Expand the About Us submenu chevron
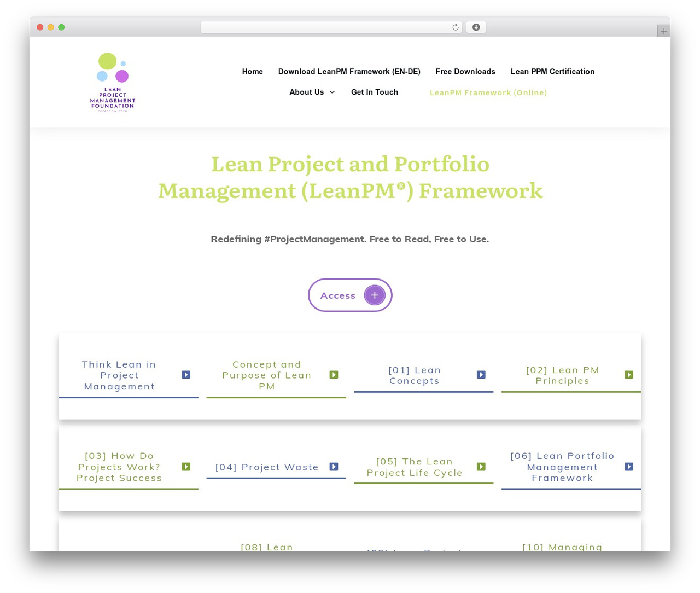 tap(332, 92)
